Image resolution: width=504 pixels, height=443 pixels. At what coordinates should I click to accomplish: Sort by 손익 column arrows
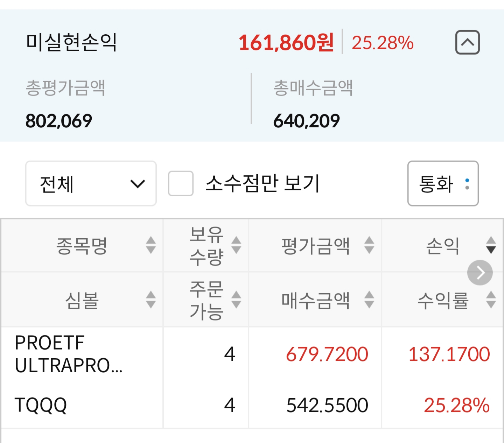tap(491, 245)
